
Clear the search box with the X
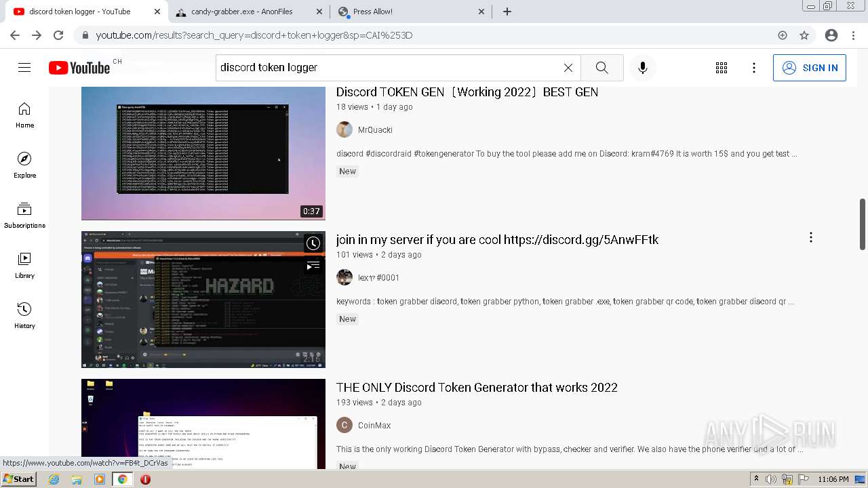(x=568, y=68)
